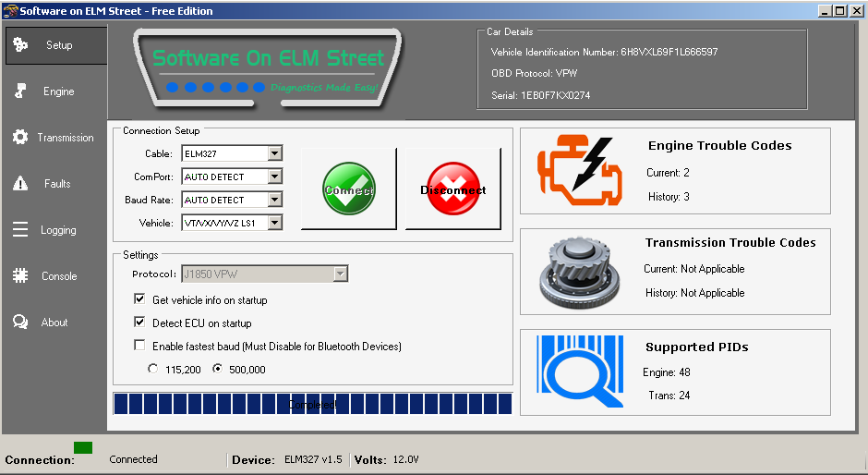Click the orange engine trouble codes icon
The image size is (868, 475).
coord(578,170)
